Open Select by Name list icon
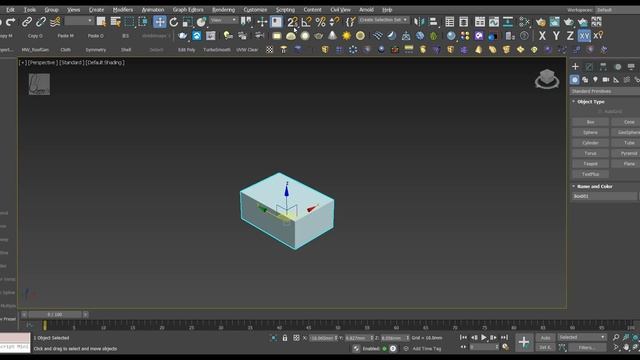640x360 pixels. click(116, 22)
